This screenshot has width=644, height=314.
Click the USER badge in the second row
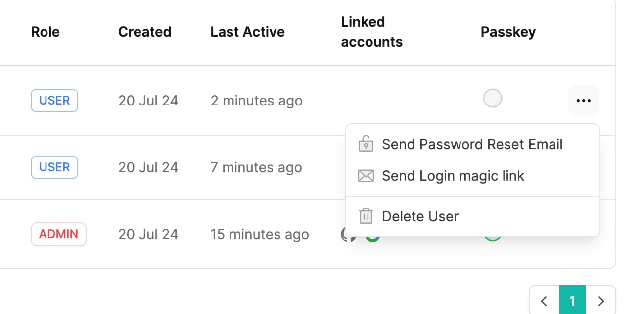click(x=54, y=167)
